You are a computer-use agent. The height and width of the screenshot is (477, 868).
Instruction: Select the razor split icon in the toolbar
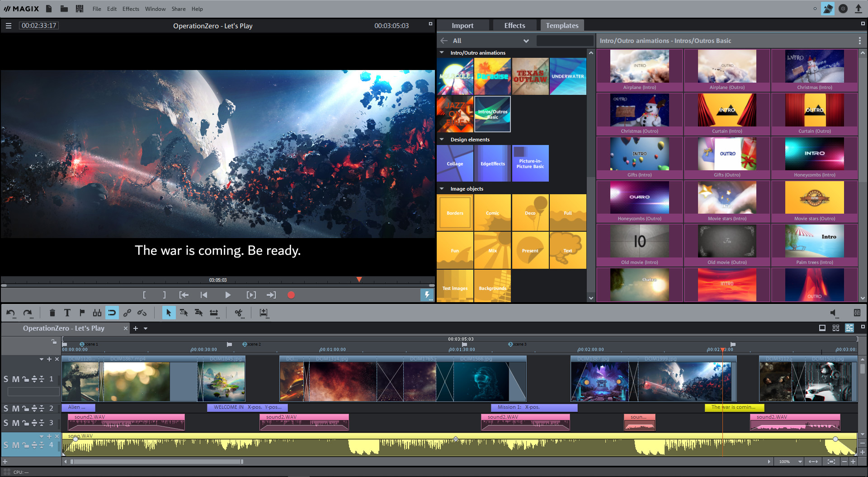coord(239,313)
